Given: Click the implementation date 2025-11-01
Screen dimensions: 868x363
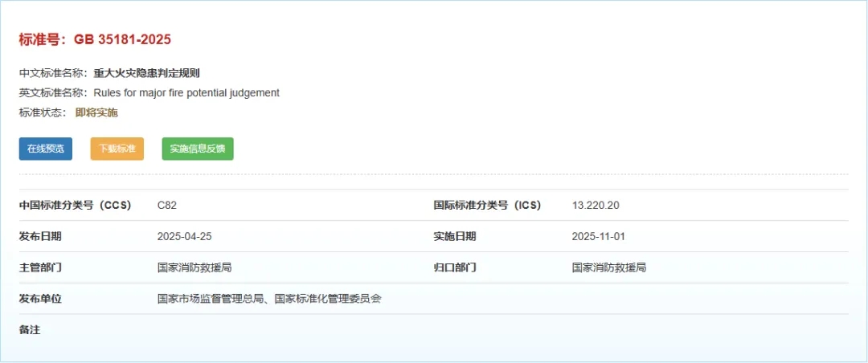Looking at the screenshot, I should 598,236.
